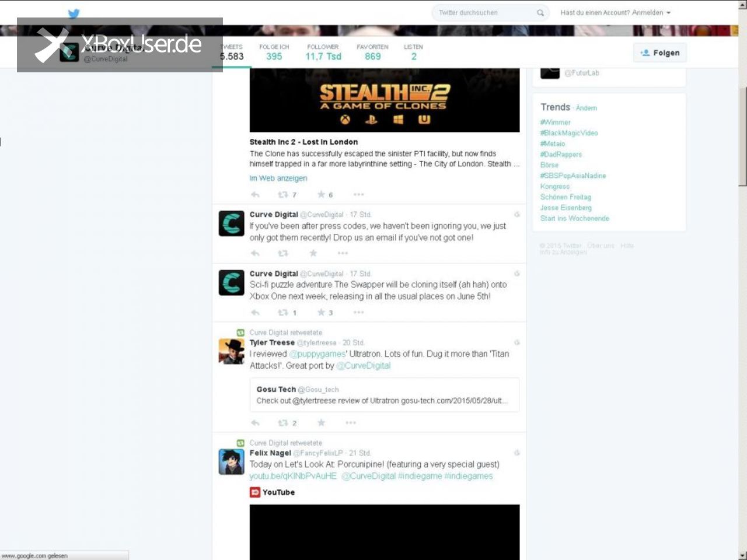Click the @puppygames mention

317,354
